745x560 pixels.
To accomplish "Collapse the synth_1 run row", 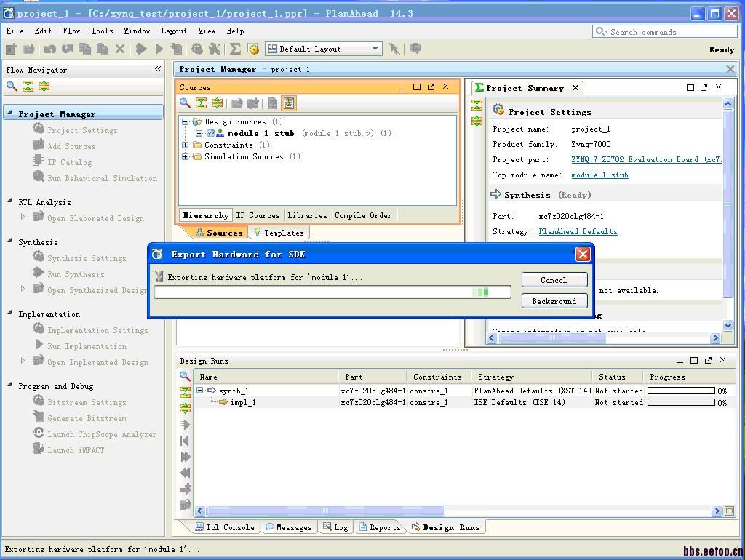I will pos(200,391).
